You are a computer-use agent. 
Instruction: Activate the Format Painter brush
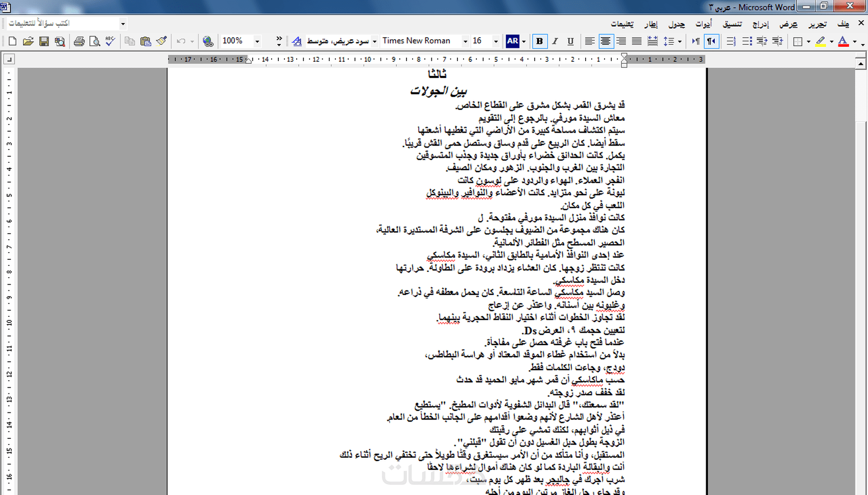click(x=162, y=41)
